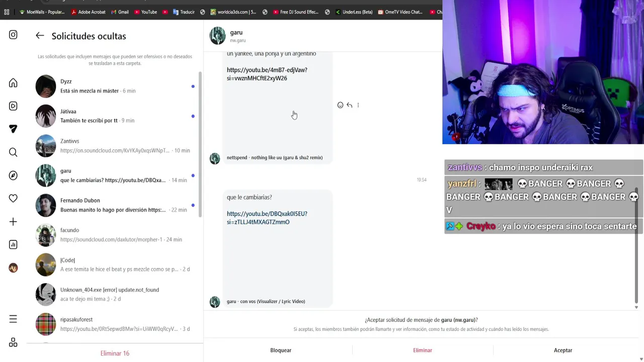Open Free DJ Sound Effects bookmark
Image resolution: width=644 pixels, height=362 pixels.
click(x=295, y=12)
